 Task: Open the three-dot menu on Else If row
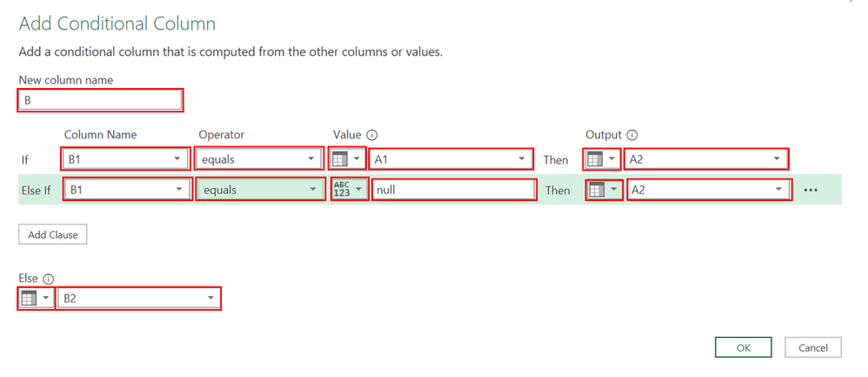(x=811, y=190)
